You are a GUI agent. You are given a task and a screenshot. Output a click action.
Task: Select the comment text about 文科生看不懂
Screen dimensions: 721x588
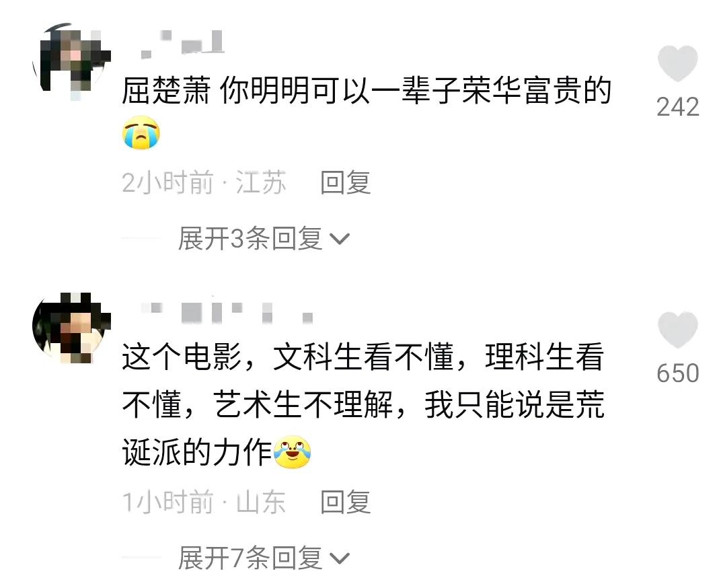pos(363,405)
